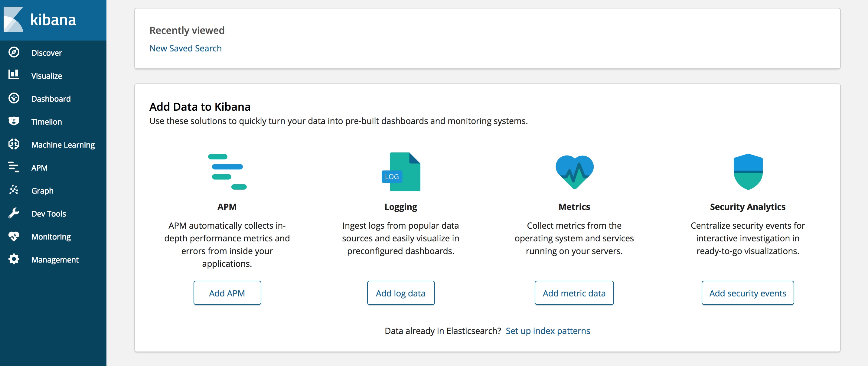Viewport: 868px width, 366px height.
Task: Click the Machine Learning brain icon
Action: tap(14, 144)
